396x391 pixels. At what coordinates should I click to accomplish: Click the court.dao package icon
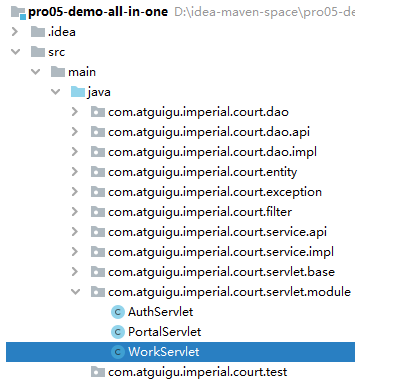coord(98,112)
